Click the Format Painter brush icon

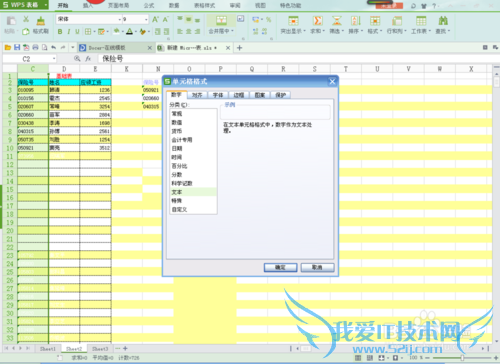[x=41, y=21]
